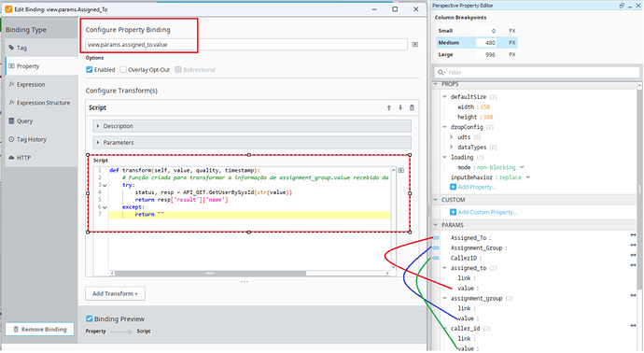Minimize the Perspective Property Editor panel
Screen dimensions: 644x353
point(630,6)
